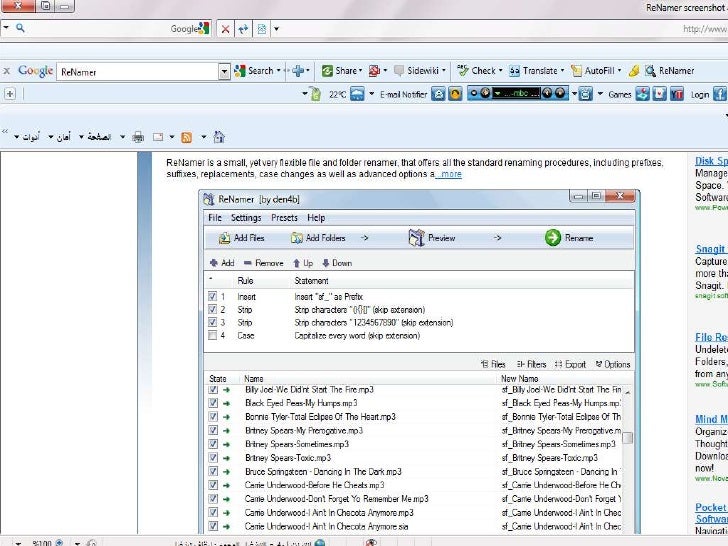Click the yellow highlighter icon in Google toolbar
Image resolution: width=728 pixels, height=546 pixels.
(634, 71)
